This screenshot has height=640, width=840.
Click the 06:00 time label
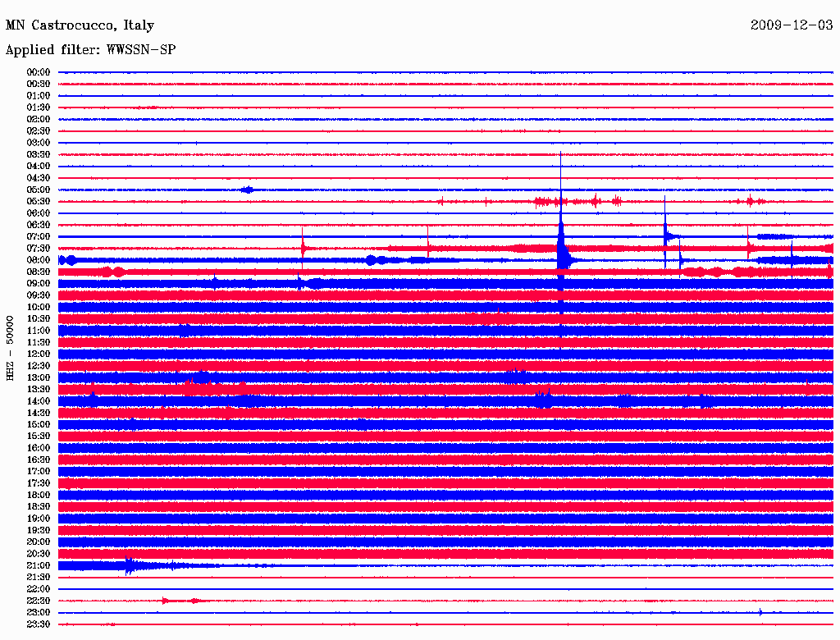click(x=39, y=213)
